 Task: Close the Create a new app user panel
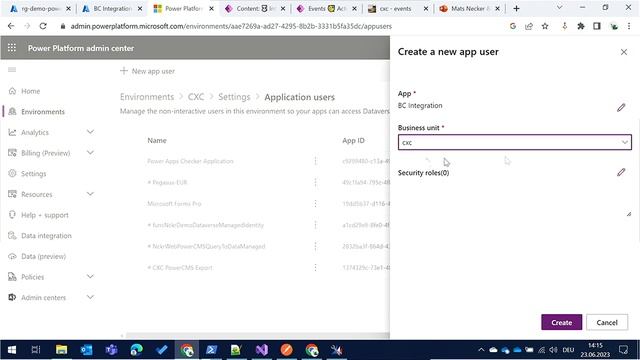point(624,52)
